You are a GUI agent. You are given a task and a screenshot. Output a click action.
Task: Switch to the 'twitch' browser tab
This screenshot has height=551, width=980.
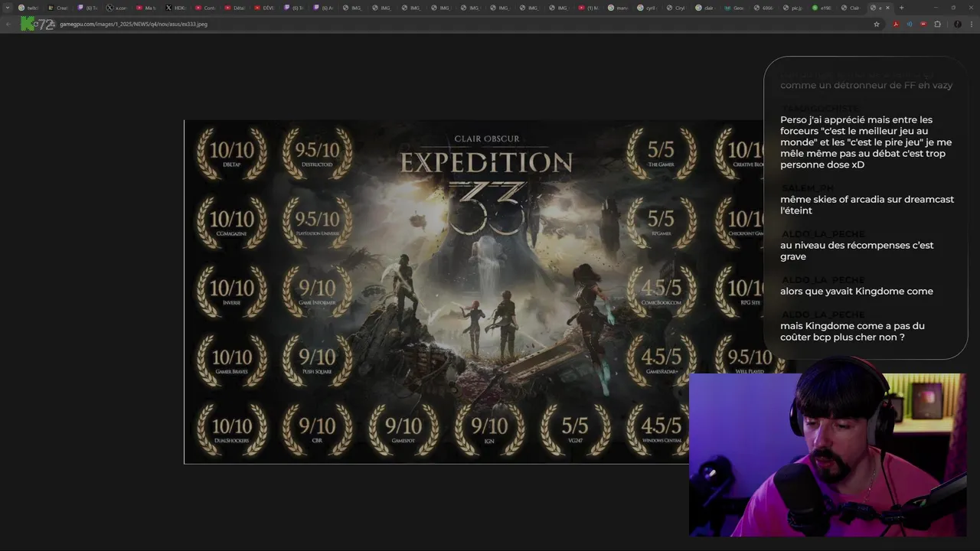(28, 8)
